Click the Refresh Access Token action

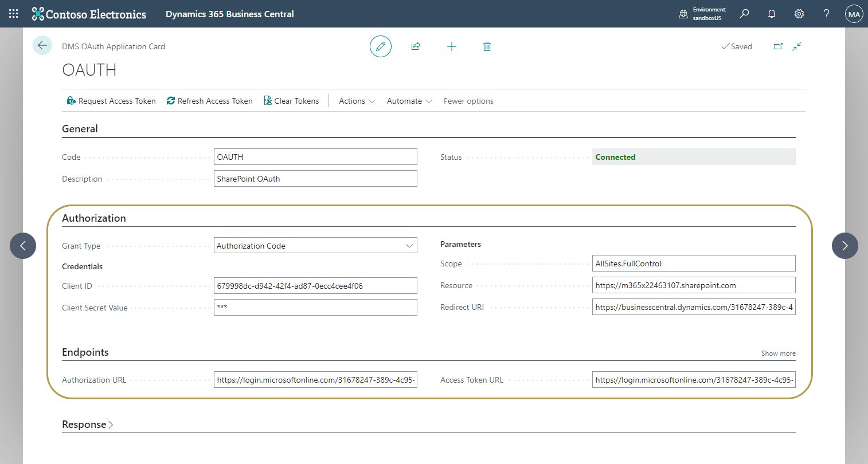click(209, 101)
